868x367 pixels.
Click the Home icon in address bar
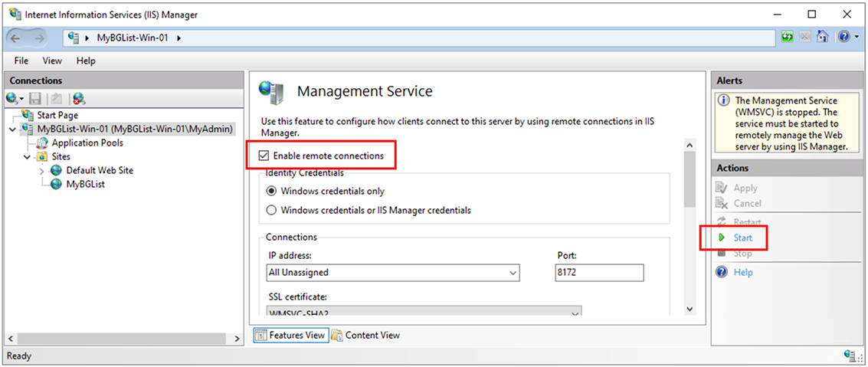click(x=823, y=37)
